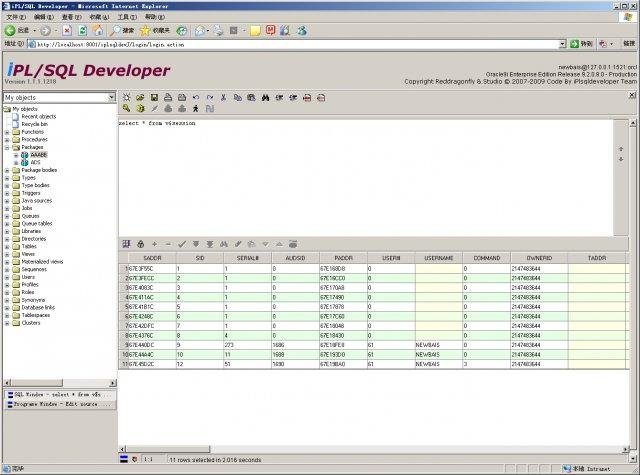Image resolution: width=640 pixels, height=475 pixels.
Task: Click the Open file folder icon
Action: [140, 98]
